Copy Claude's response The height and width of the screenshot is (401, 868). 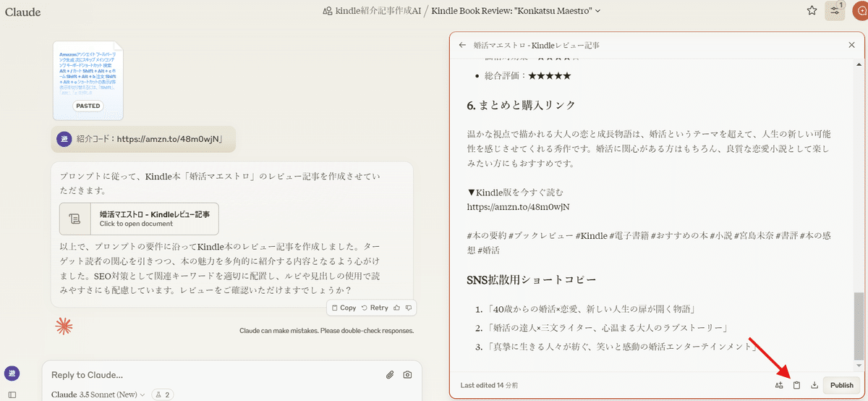click(x=344, y=308)
